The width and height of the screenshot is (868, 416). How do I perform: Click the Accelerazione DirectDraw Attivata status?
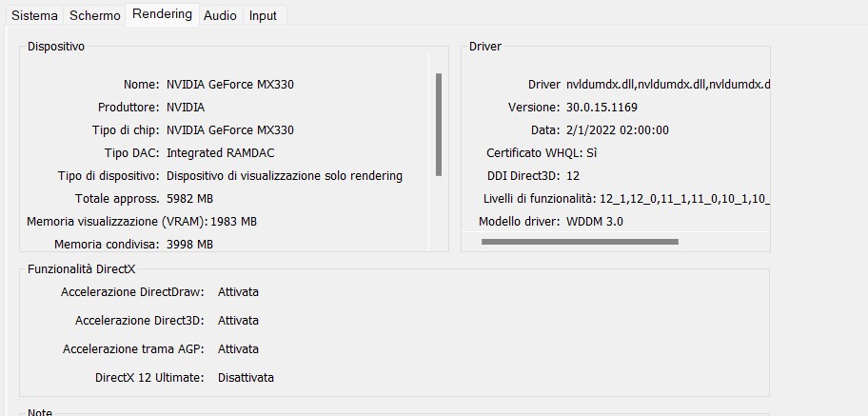238,292
